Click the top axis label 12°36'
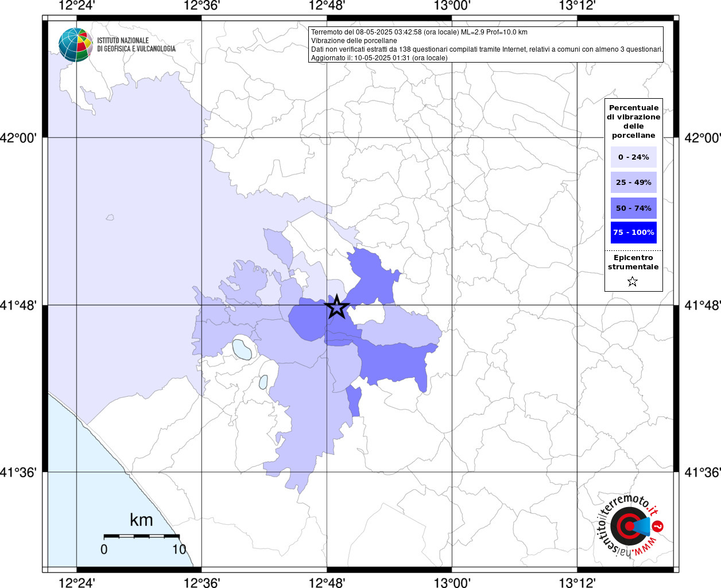The width and height of the screenshot is (721, 588). (202, 6)
